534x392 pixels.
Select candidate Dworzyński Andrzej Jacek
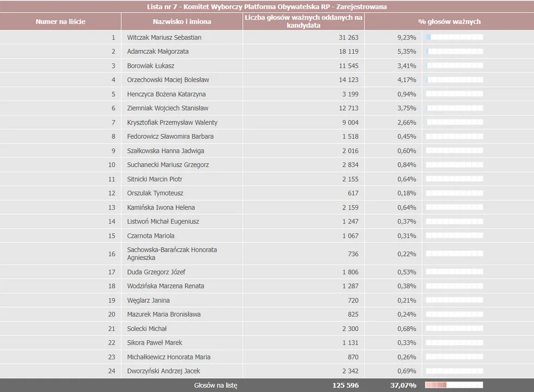tap(163, 371)
